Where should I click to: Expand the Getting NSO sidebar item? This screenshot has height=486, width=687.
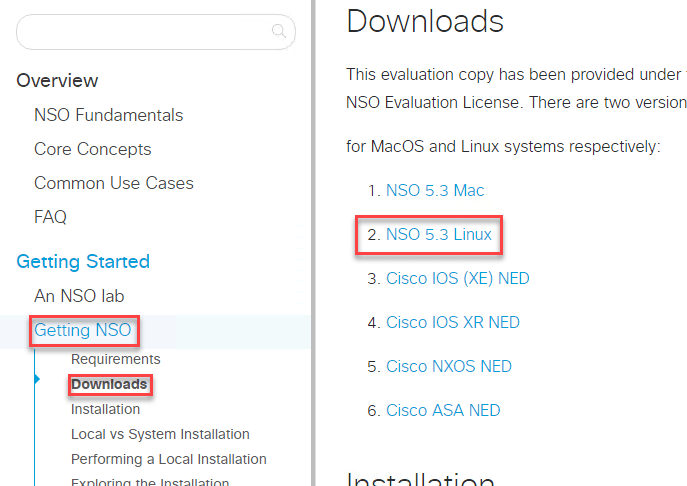82,330
